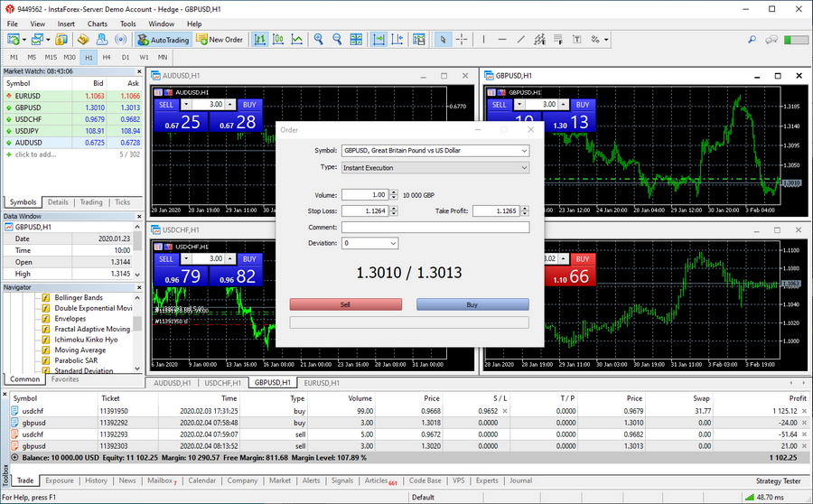813x504 pixels.
Task: Click the Comment input field
Action: (x=435, y=228)
